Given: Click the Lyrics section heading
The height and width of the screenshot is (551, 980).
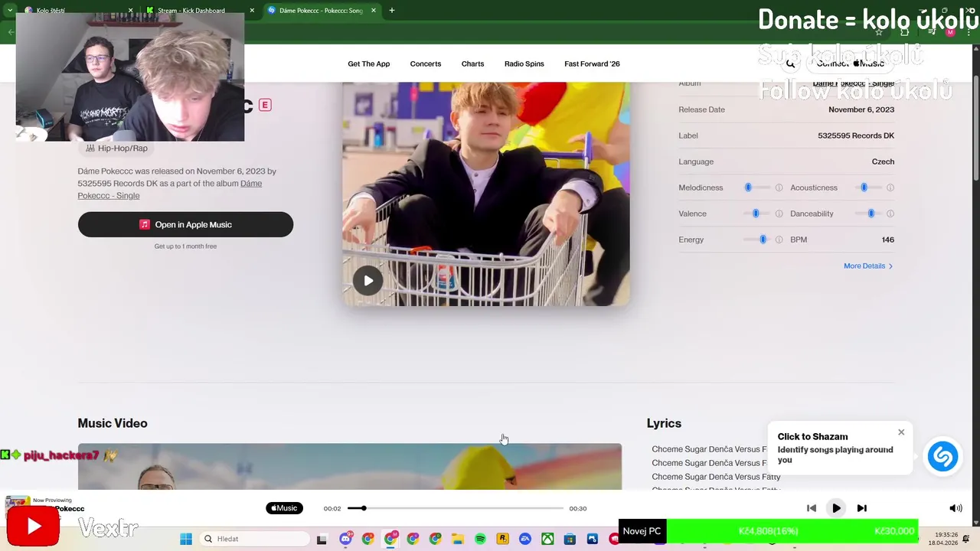Looking at the screenshot, I should [x=664, y=423].
